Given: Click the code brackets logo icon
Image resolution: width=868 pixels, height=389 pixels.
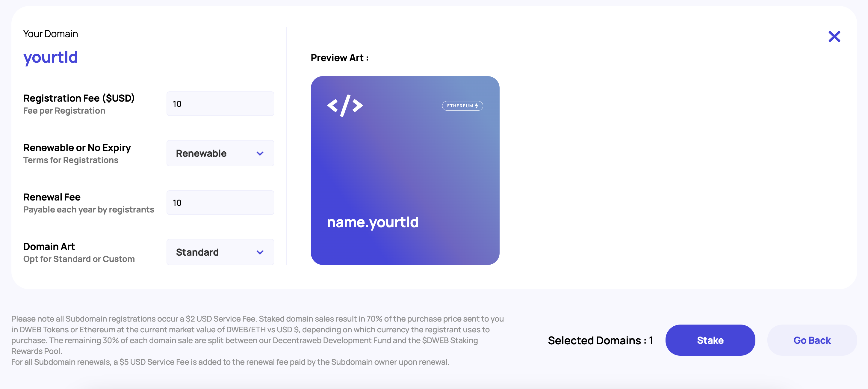Looking at the screenshot, I should tap(345, 105).
